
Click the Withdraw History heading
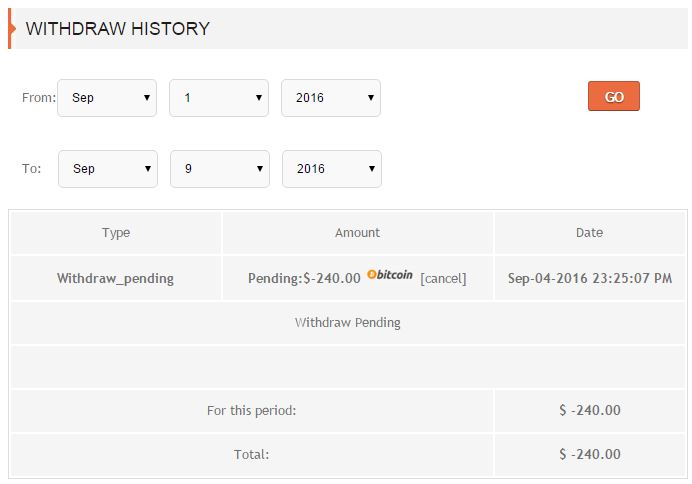pyautogui.click(x=118, y=29)
